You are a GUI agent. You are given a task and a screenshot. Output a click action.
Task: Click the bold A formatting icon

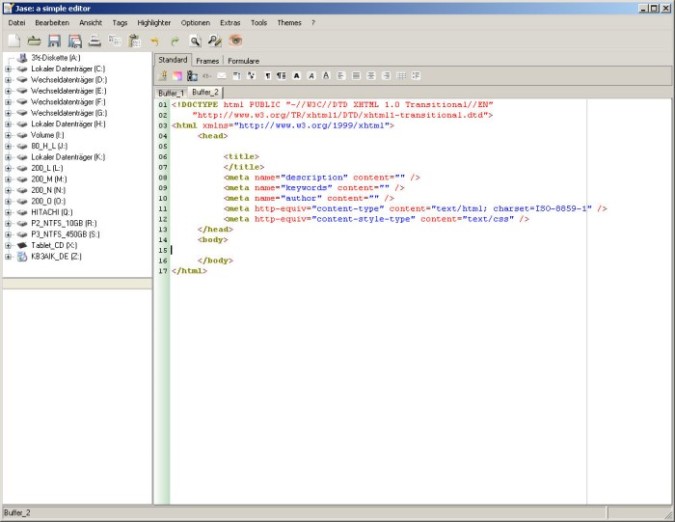pos(297,75)
